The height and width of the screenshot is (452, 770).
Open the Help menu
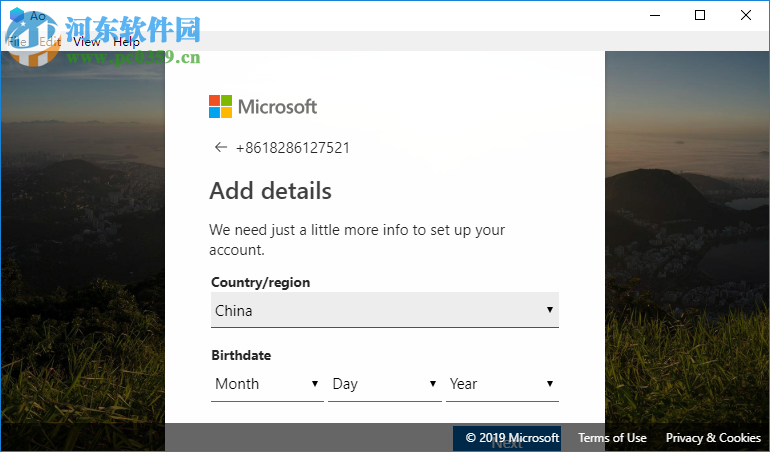click(x=126, y=42)
